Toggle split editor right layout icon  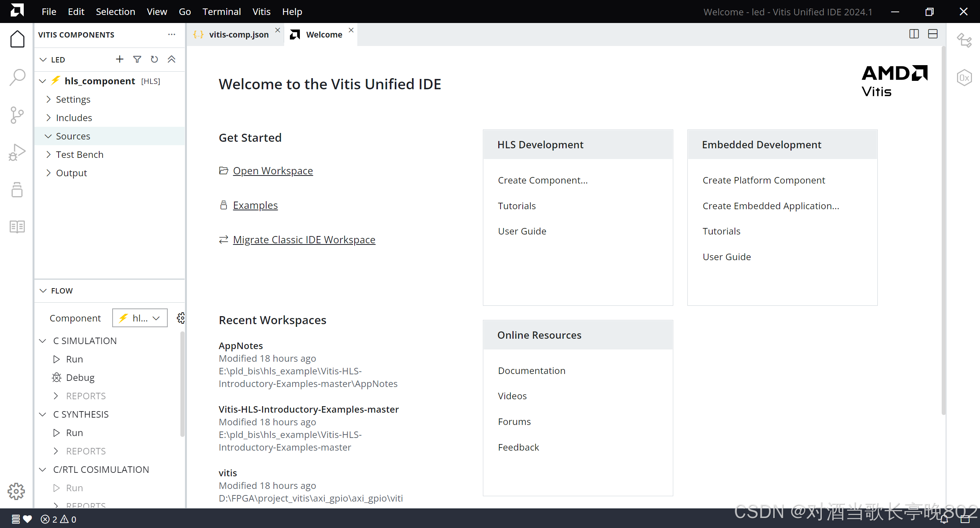tap(914, 34)
